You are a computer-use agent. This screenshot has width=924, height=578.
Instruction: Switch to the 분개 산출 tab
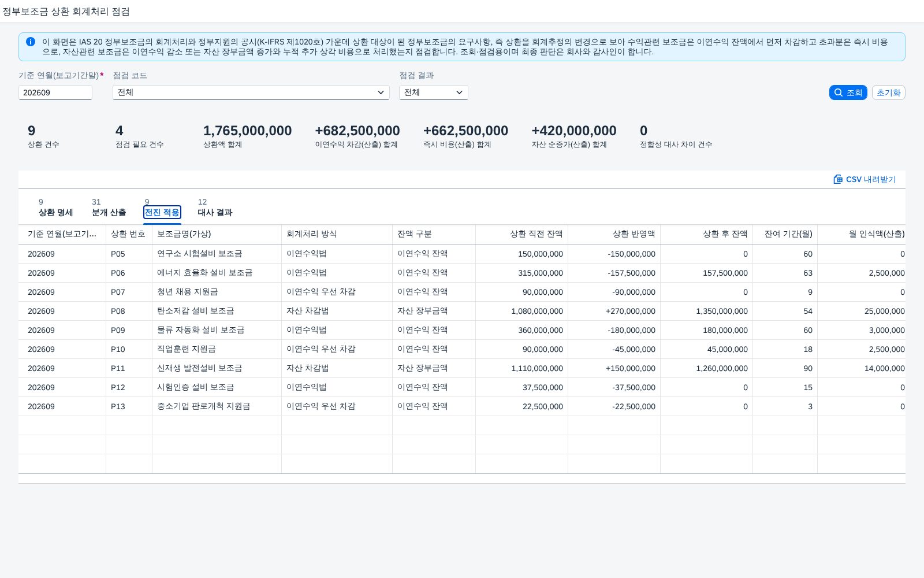click(109, 208)
